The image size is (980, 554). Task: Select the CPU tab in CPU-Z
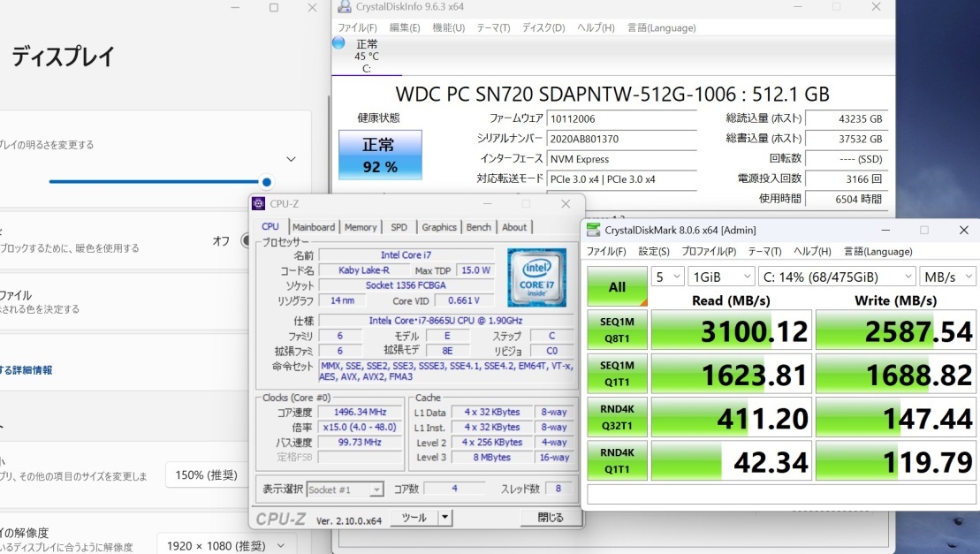[270, 226]
